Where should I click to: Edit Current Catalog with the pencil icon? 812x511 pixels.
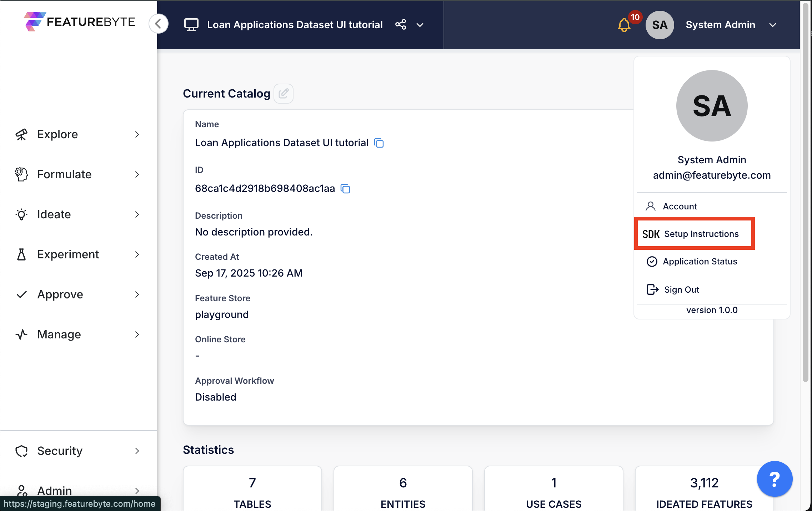click(283, 94)
